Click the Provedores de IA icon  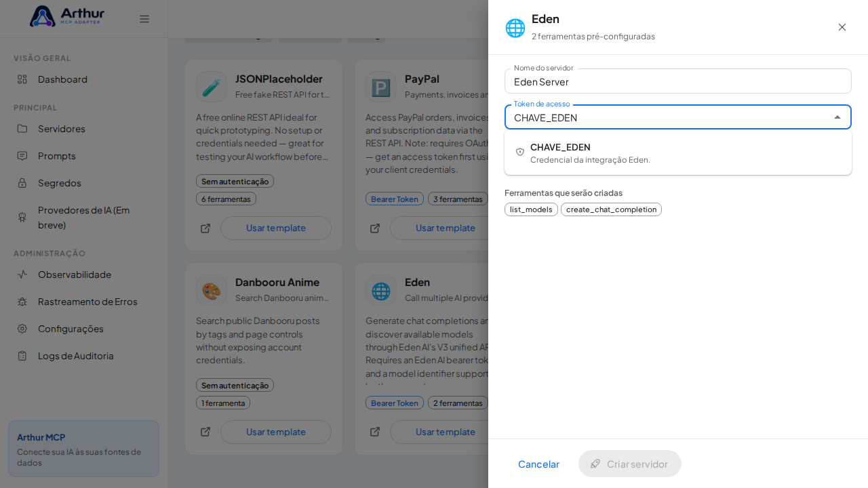tap(22, 217)
